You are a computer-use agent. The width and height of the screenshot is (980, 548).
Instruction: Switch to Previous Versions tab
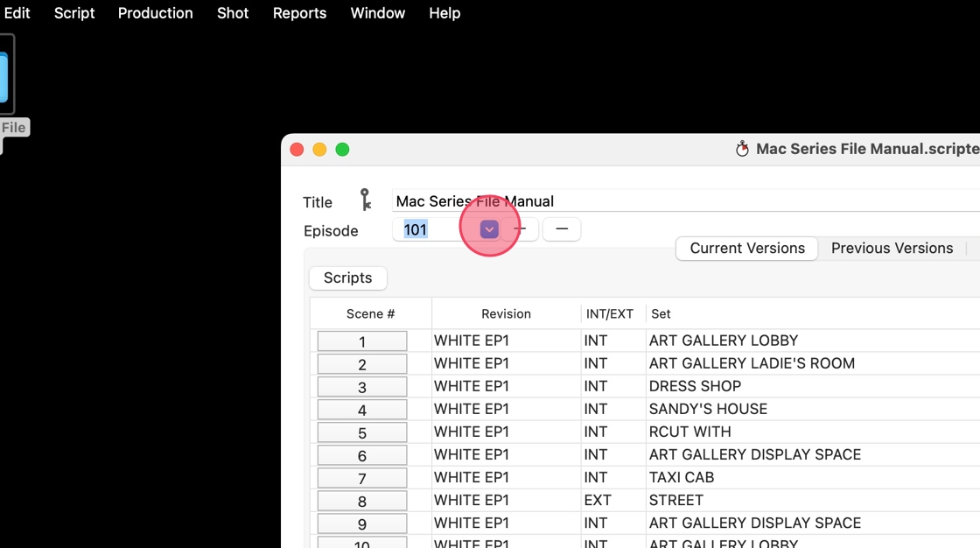tap(892, 249)
